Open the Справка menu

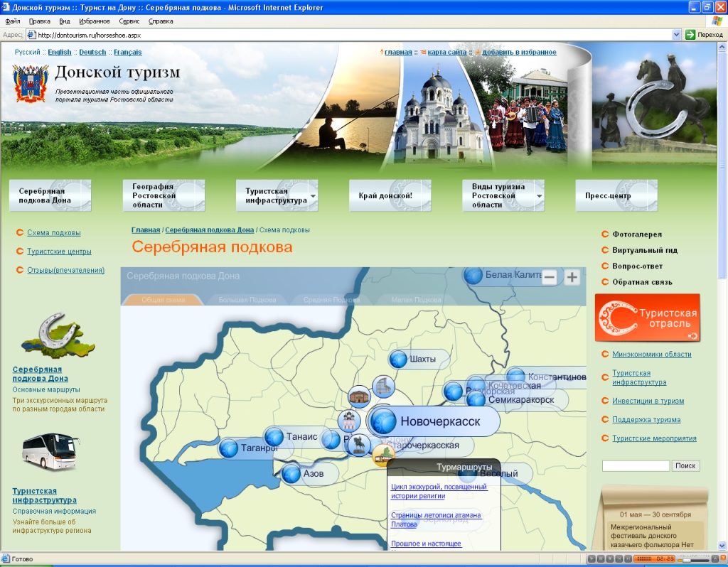161,21
